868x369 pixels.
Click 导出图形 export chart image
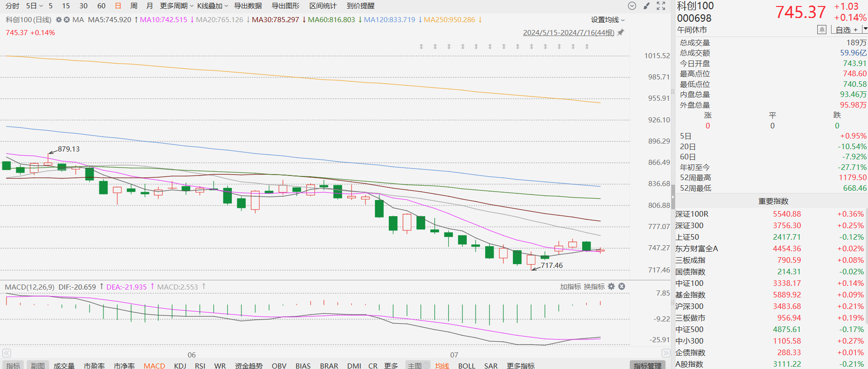point(285,6)
